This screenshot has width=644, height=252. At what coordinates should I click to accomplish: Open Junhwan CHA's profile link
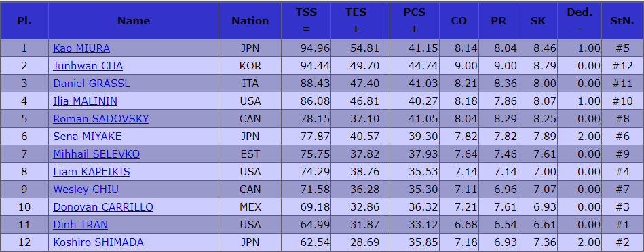(88, 66)
